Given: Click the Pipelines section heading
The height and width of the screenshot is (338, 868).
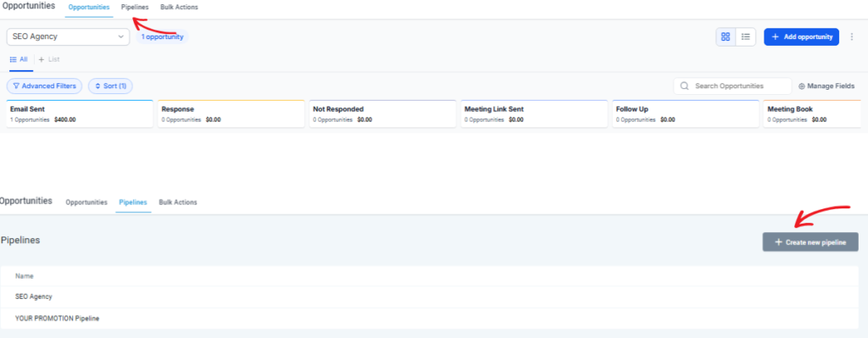Looking at the screenshot, I should pos(20,241).
